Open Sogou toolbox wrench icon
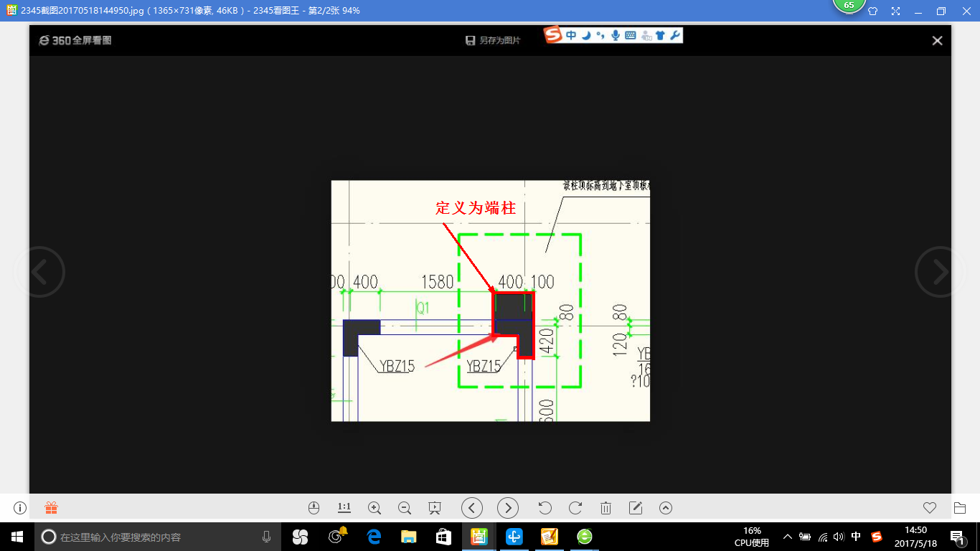 [x=675, y=35]
